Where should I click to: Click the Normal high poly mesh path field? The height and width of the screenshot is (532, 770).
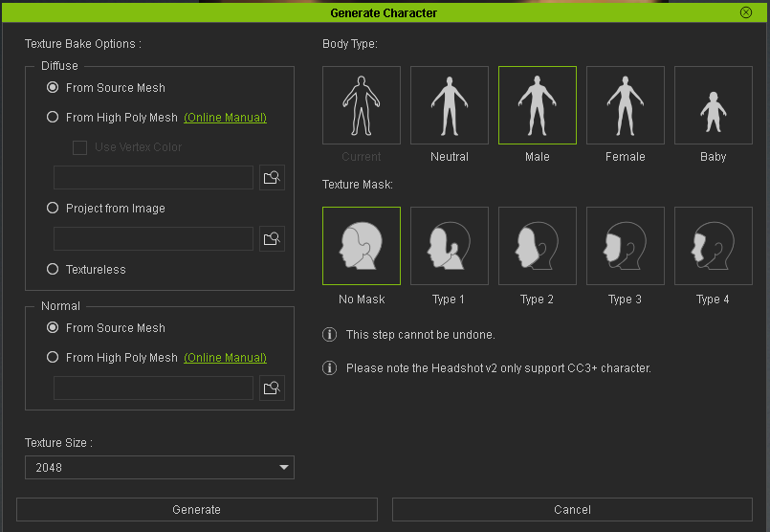153,388
